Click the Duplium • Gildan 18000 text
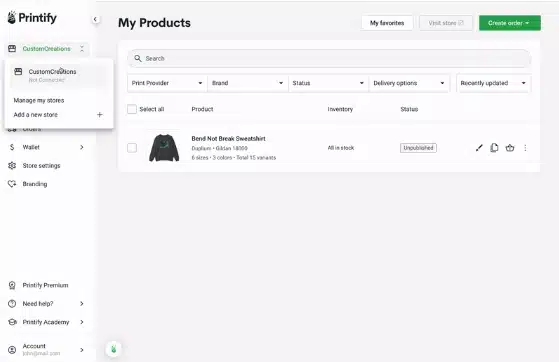This screenshot has width=559, height=362. tap(220, 148)
